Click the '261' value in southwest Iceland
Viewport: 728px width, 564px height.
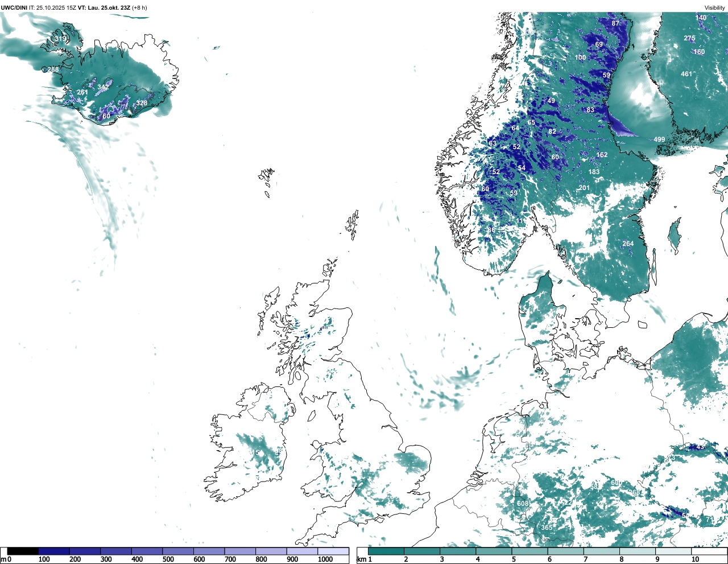coord(82,92)
